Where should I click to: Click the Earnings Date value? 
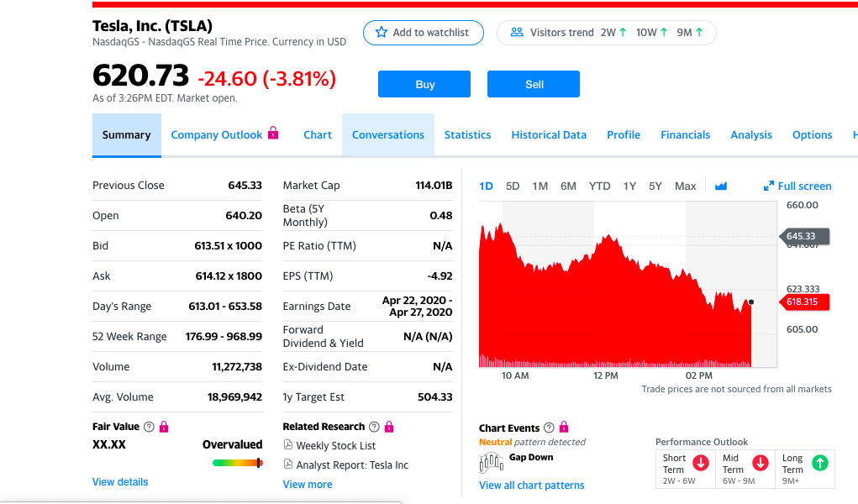[x=418, y=307]
